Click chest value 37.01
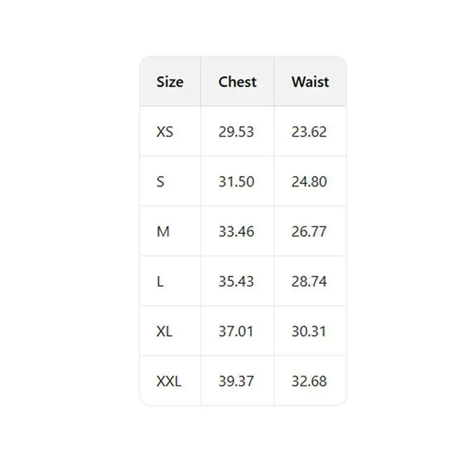Screen dimensions: 476x476 [236, 331]
